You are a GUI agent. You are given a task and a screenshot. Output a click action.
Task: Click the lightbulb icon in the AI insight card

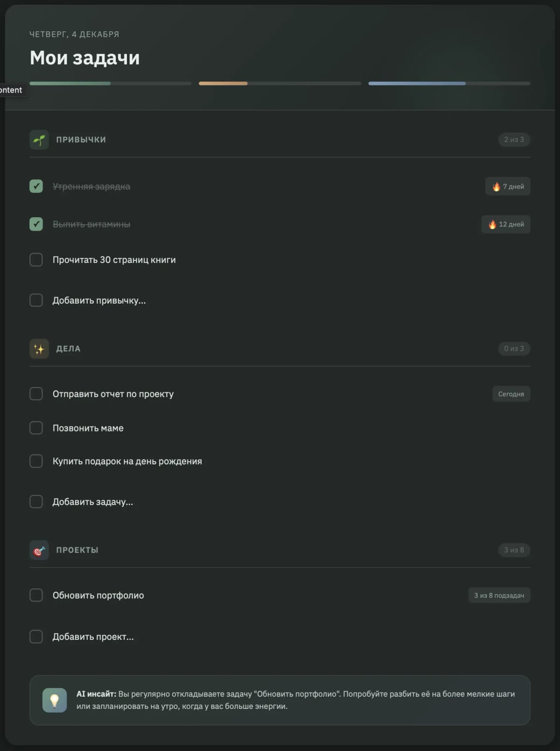[56, 700]
